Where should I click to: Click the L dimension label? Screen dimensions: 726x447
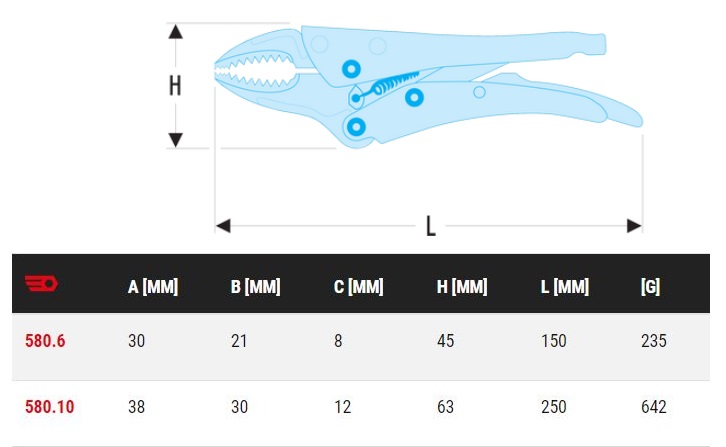pos(431,226)
